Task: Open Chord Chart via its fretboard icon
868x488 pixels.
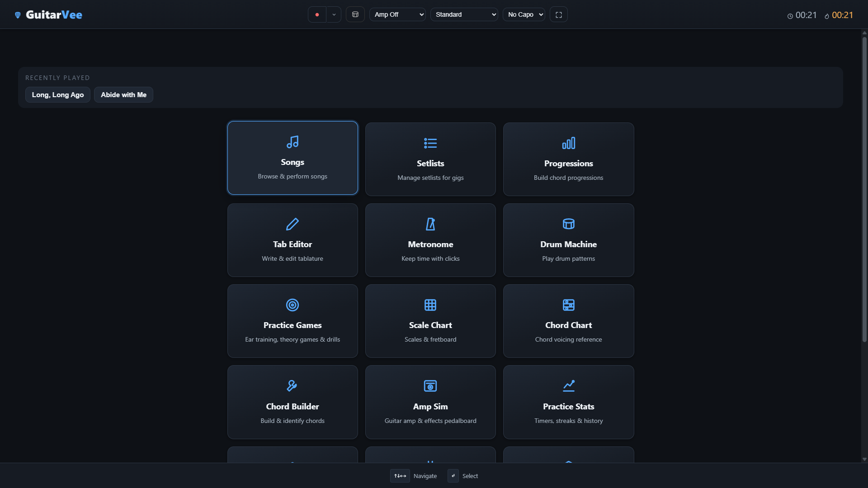Action: click(x=569, y=305)
